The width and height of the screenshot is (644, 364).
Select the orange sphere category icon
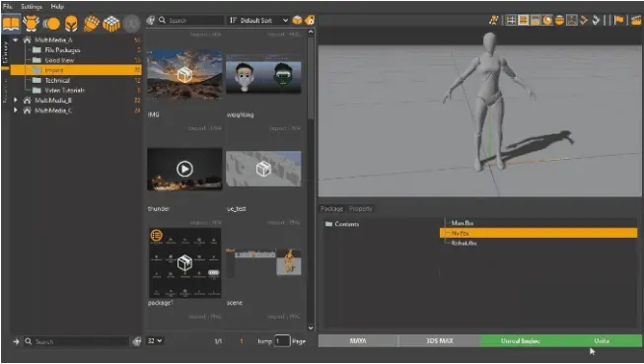(x=51, y=24)
